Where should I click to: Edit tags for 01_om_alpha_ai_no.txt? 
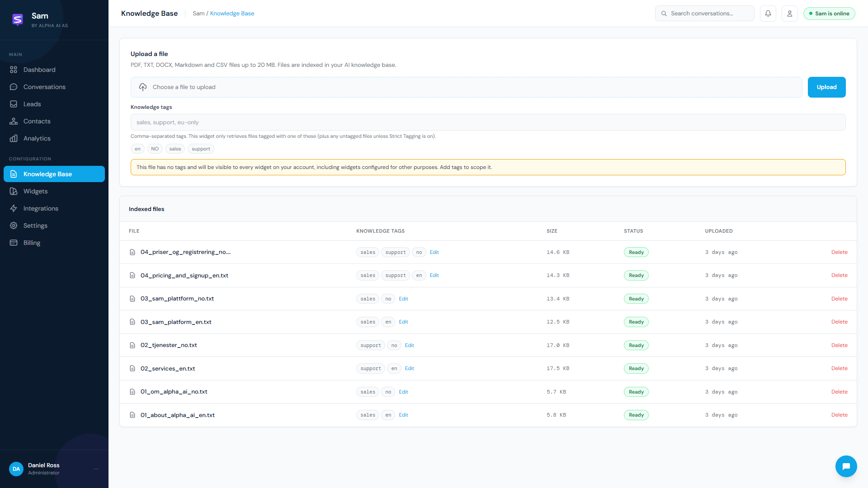point(403,392)
